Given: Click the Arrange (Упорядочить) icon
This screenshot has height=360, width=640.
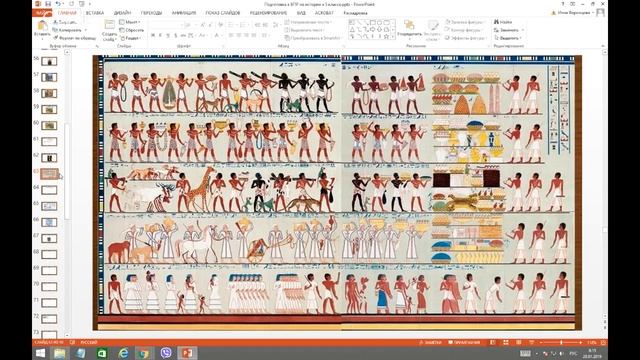Looking at the screenshot, I should click(409, 25).
